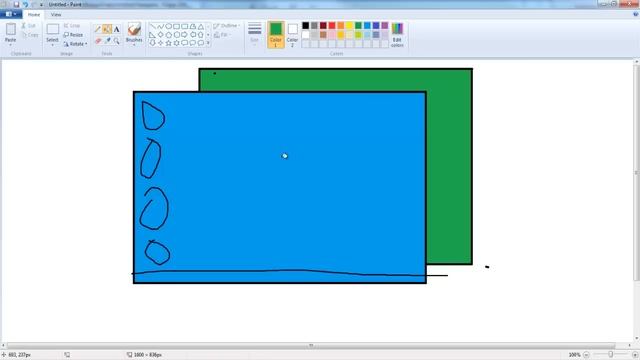Click the Paste clipboard icon
Image resolution: width=640 pixels, height=360 pixels.
pyautogui.click(x=11, y=29)
